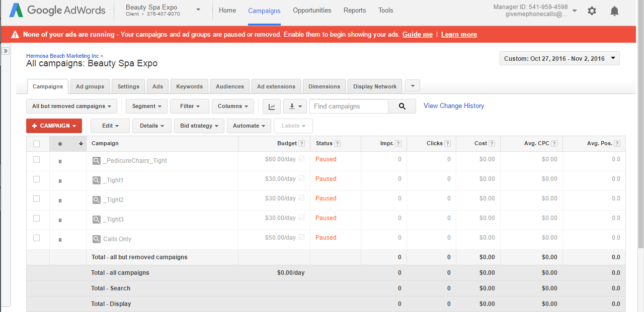Viewport: 644px width, 312px height.
Task: Click the magnifier search campaigns button
Action: pos(402,107)
